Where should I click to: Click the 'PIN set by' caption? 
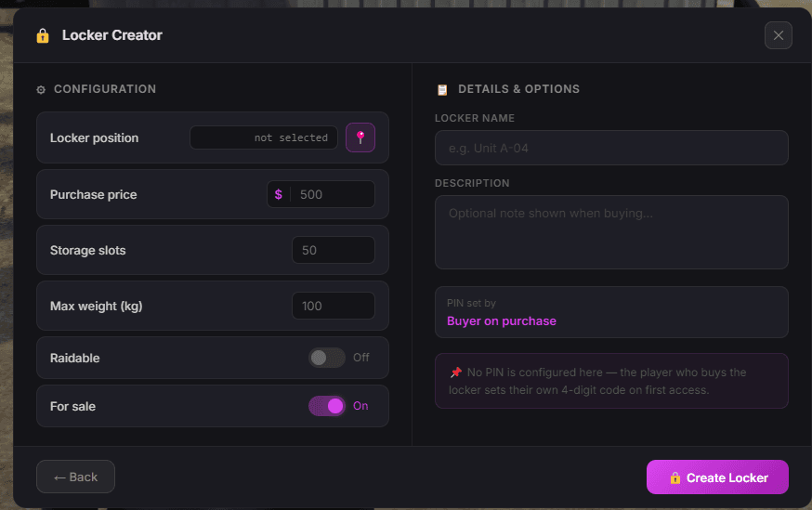[x=471, y=304]
